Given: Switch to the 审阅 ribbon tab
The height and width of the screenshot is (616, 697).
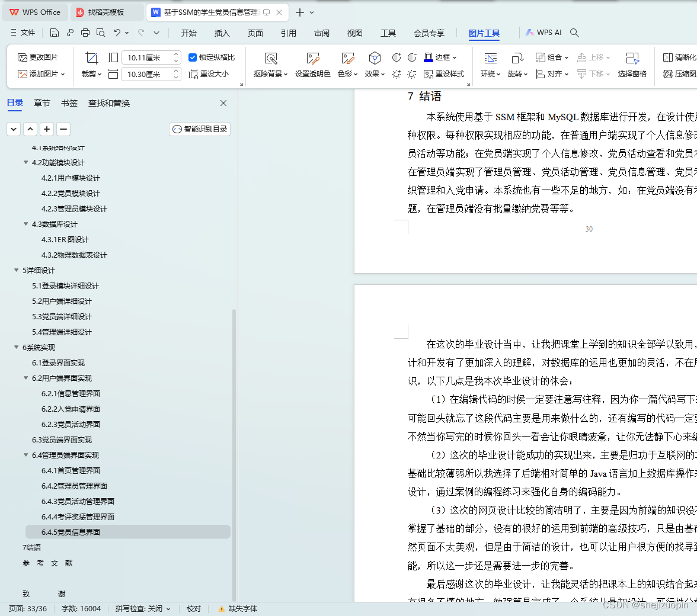Looking at the screenshot, I should coord(322,33).
